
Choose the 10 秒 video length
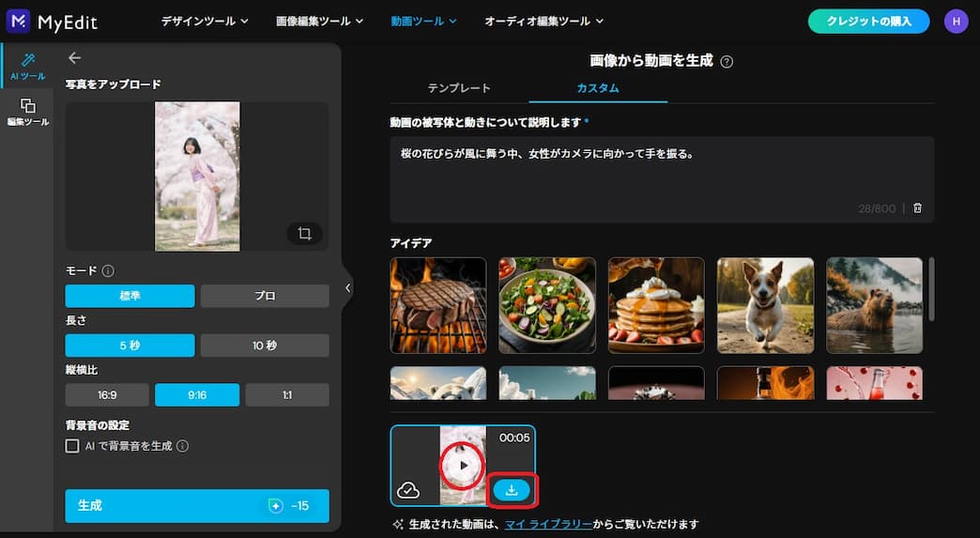(x=265, y=346)
